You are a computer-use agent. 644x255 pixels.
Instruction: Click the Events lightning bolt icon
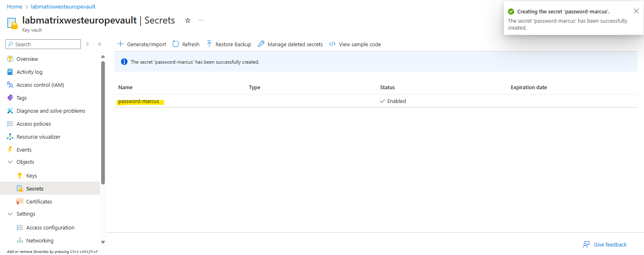pos(10,150)
